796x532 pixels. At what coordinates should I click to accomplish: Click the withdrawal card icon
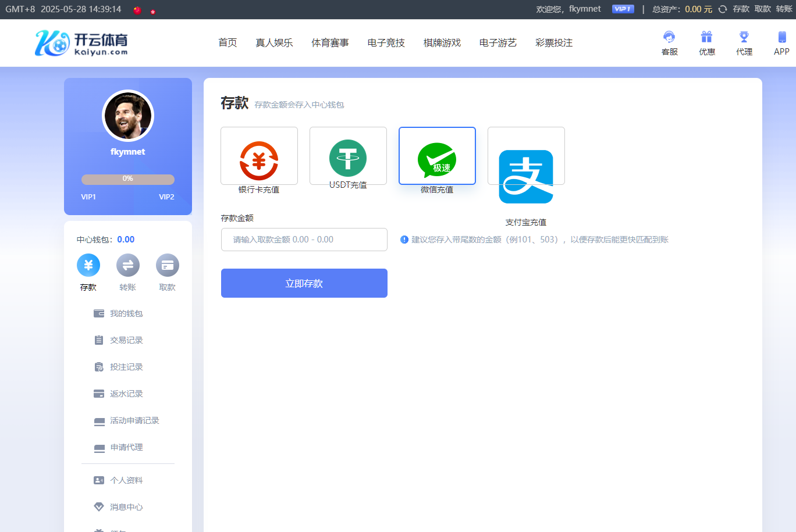pyautogui.click(x=168, y=266)
